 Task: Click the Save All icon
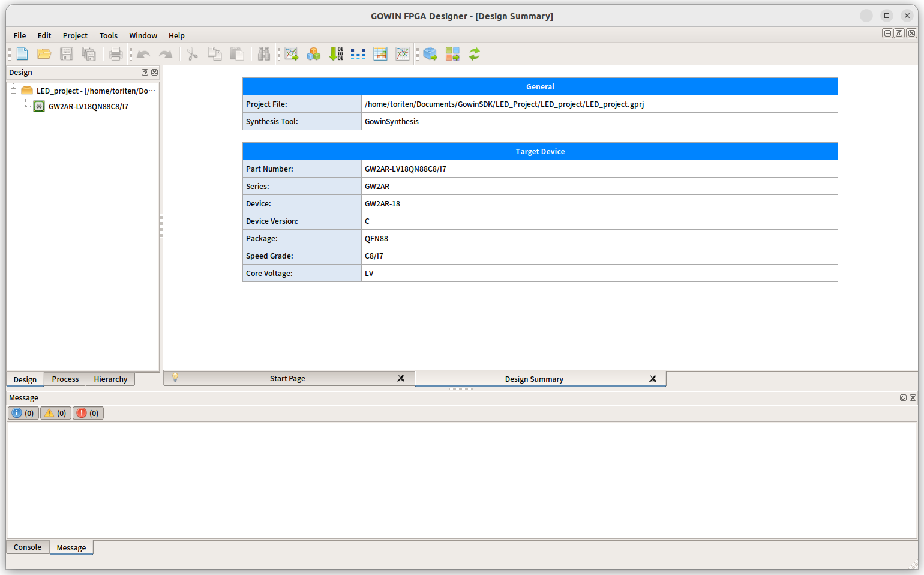(x=89, y=54)
